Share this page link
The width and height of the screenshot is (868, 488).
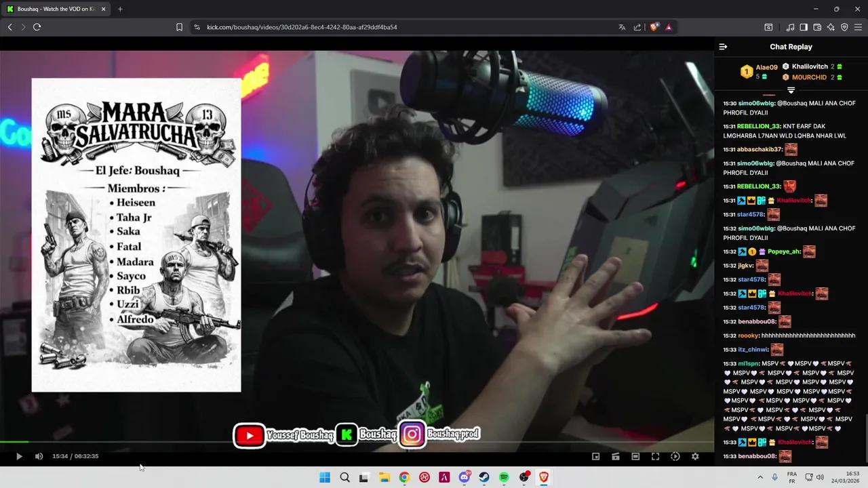point(637,27)
